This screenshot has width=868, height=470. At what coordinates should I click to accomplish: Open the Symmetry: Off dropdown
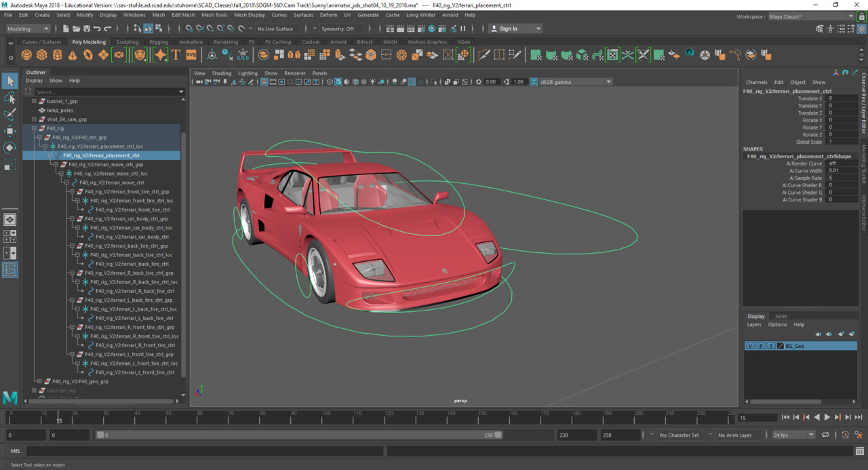click(340, 28)
